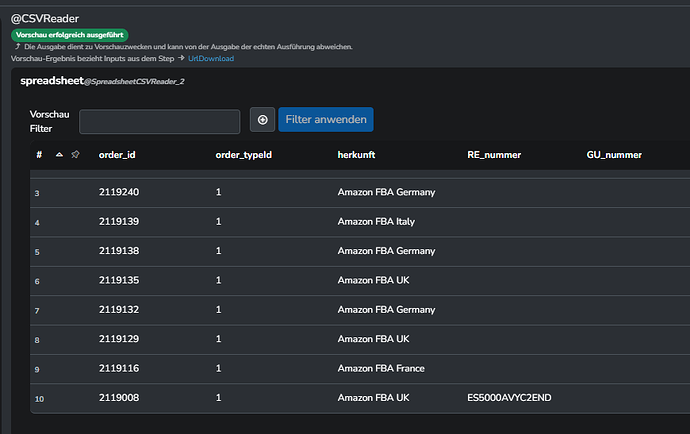The height and width of the screenshot is (434, 690).
Task: Select order_id cell 2119008
Action: [119, 398]
